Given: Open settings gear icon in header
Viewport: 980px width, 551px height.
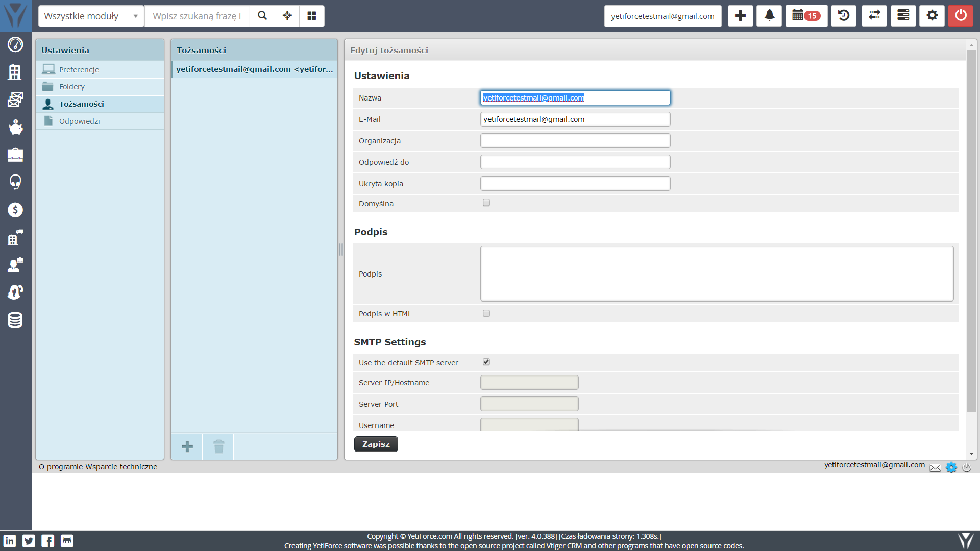Looking at the screenshot, I should pyautogui.click(x=932, y=16).
